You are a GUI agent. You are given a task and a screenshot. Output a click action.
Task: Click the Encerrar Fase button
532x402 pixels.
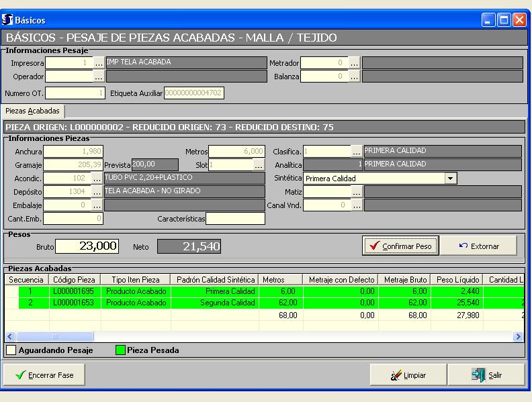pyautogui.click(x=45, y=375)
